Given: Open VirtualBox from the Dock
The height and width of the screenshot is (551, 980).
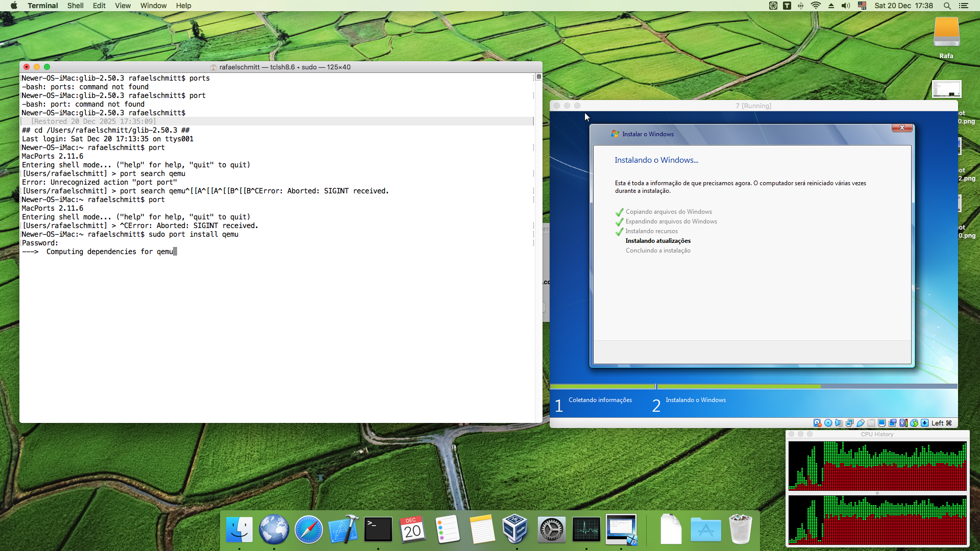Looking at the screenshot, I should 515,530.
